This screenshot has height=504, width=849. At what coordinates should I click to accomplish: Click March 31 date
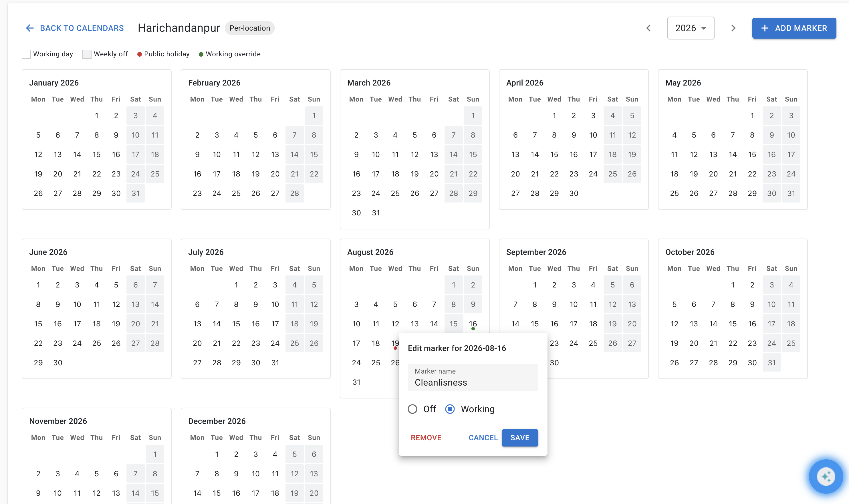click(376, 213)
